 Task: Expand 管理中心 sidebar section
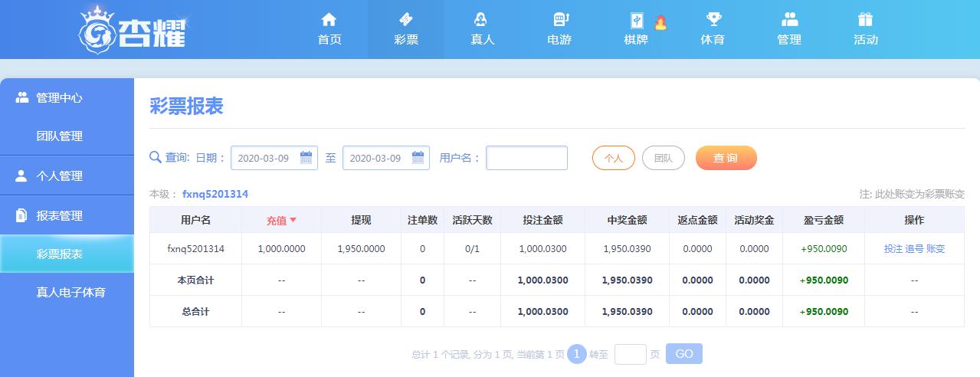[x=67, y=97]
